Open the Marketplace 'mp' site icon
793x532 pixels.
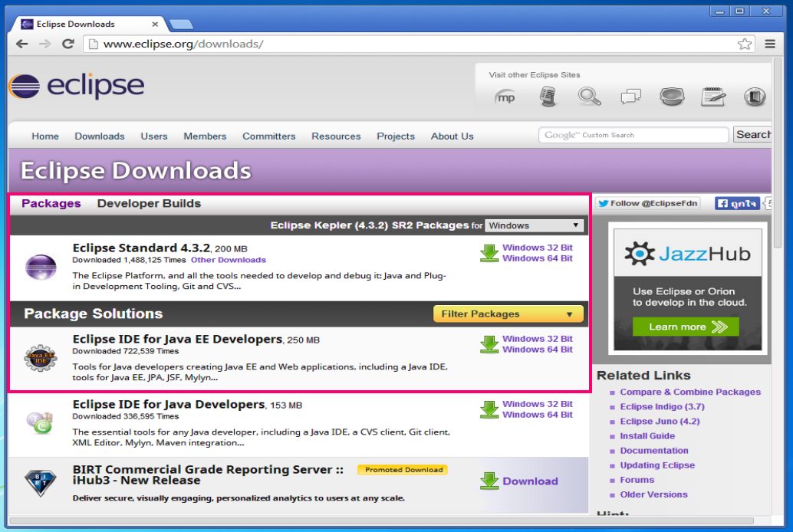[505, 97]
